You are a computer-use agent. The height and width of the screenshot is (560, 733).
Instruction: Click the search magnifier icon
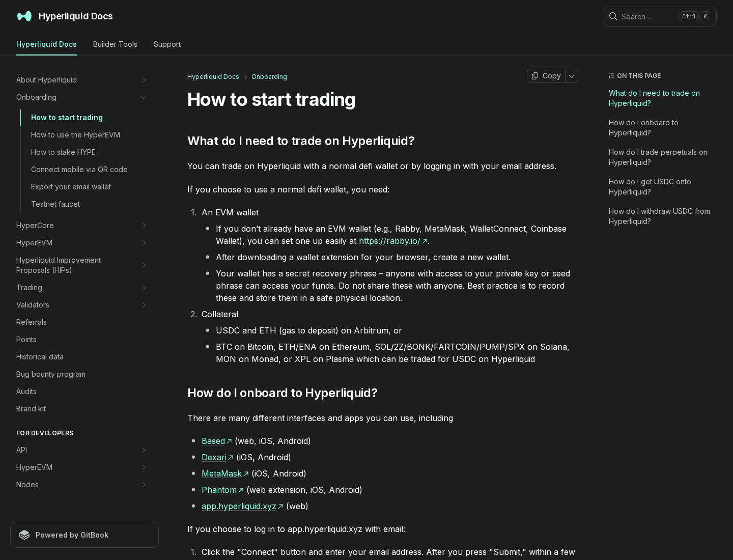coord(613,16)
